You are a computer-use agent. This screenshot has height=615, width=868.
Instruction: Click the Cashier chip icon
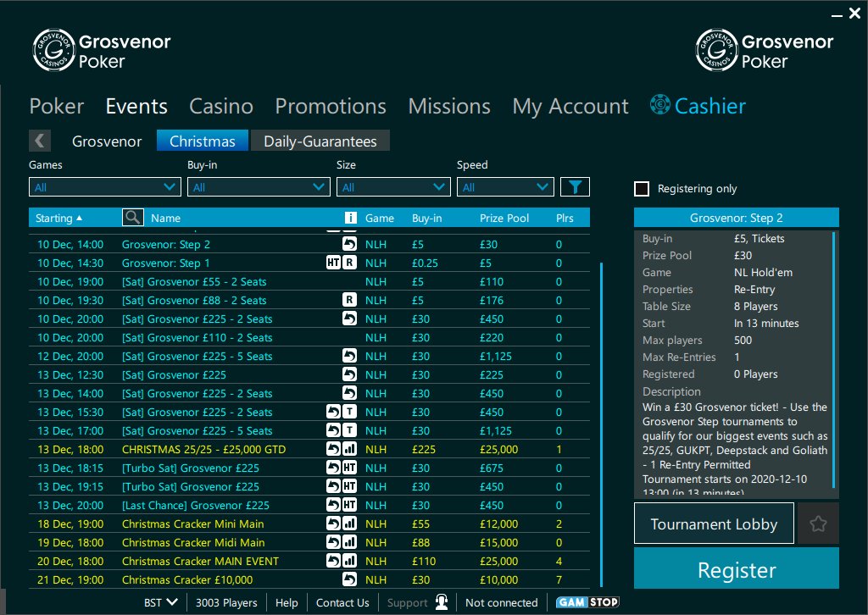659,104
